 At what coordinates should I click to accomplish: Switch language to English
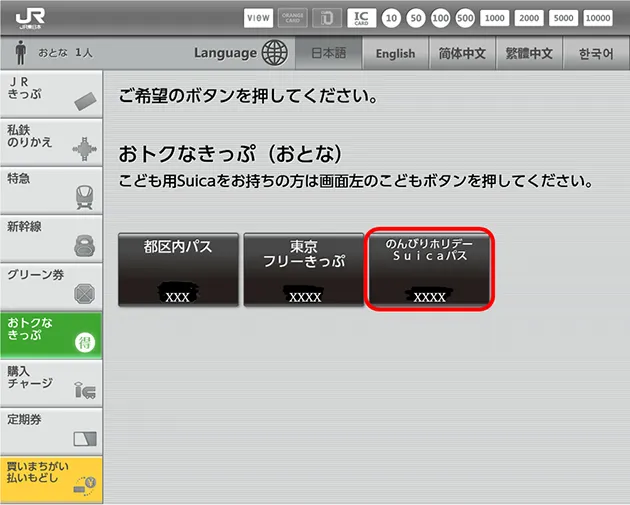[395, 53]
